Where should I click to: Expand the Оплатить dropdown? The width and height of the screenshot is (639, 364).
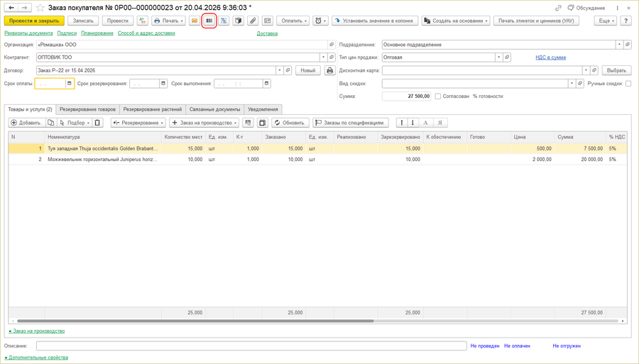tap(293, 21)
